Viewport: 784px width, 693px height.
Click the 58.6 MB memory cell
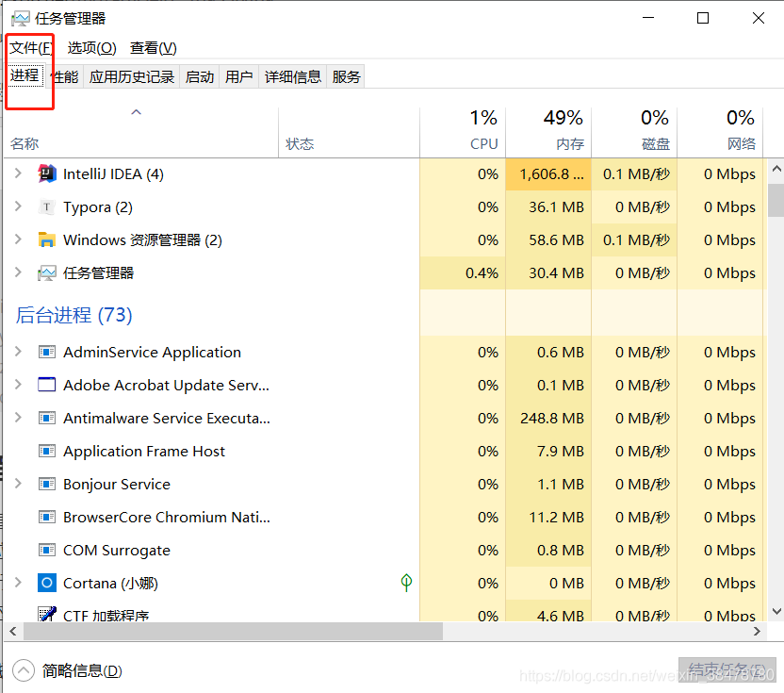[x=548, y=239]
